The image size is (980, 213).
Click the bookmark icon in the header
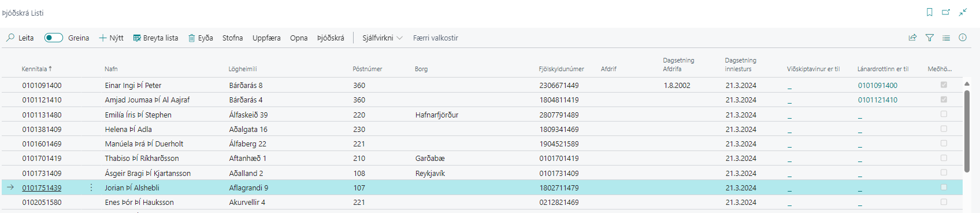(x=929, y=12)
